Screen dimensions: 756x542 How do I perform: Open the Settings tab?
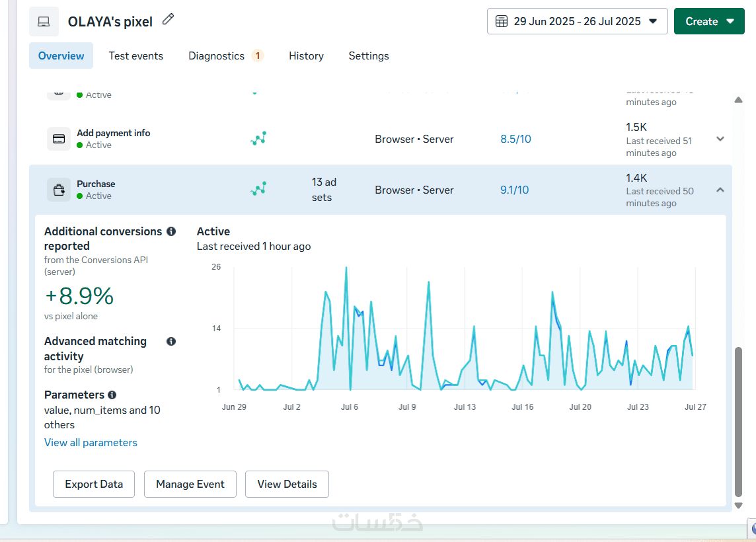369,56
